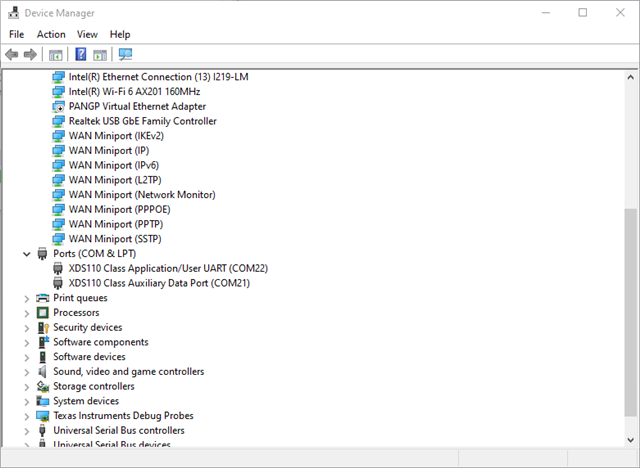Click the scrollbar down arrow
Image resolution: width=640 pixels, height=468 pixels.
point(631,440)
